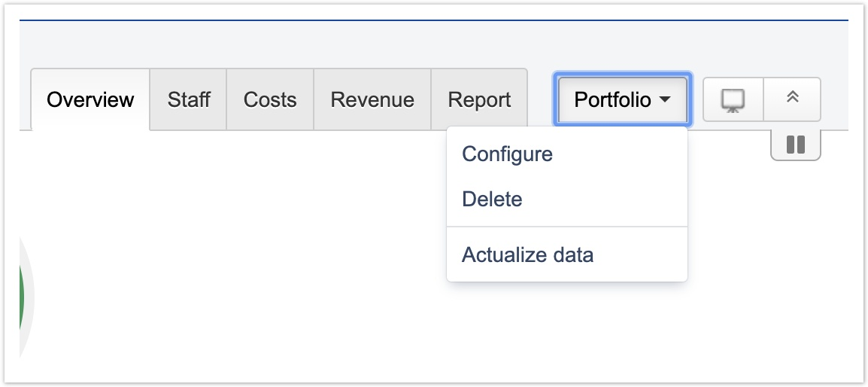Click the Portfolio button's caret arrow
This screenshot has width=868, height=387.
click(664, 100)
